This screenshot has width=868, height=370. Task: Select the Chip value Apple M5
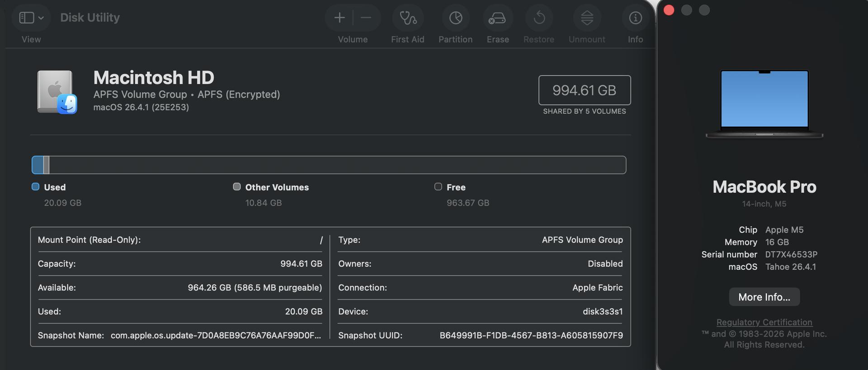coord(784,230)
